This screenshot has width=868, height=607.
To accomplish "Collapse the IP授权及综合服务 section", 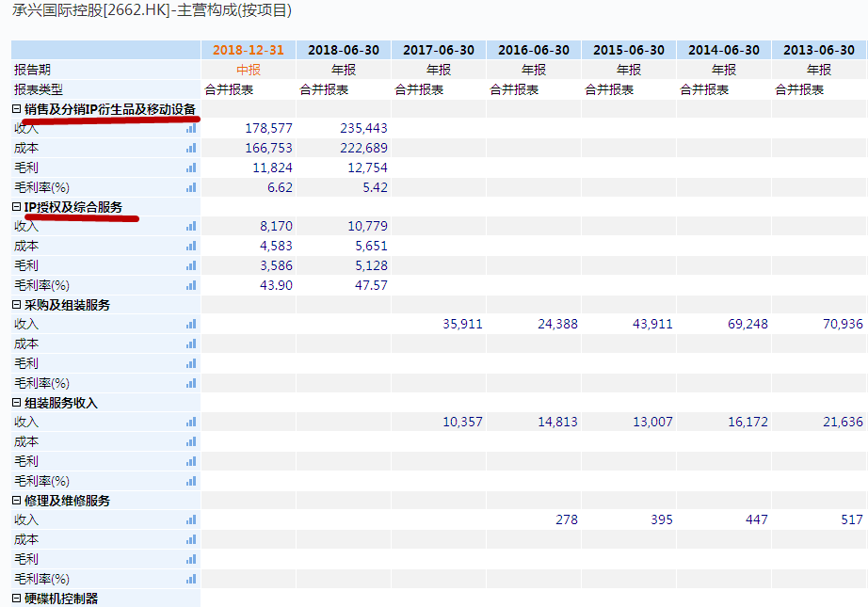I will click(17, 207).
